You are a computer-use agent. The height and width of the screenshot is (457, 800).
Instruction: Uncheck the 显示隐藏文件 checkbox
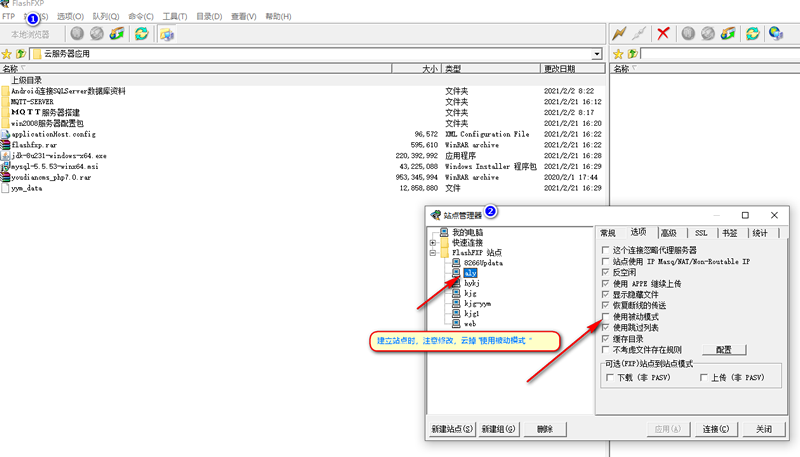click(x=604, y=294)
